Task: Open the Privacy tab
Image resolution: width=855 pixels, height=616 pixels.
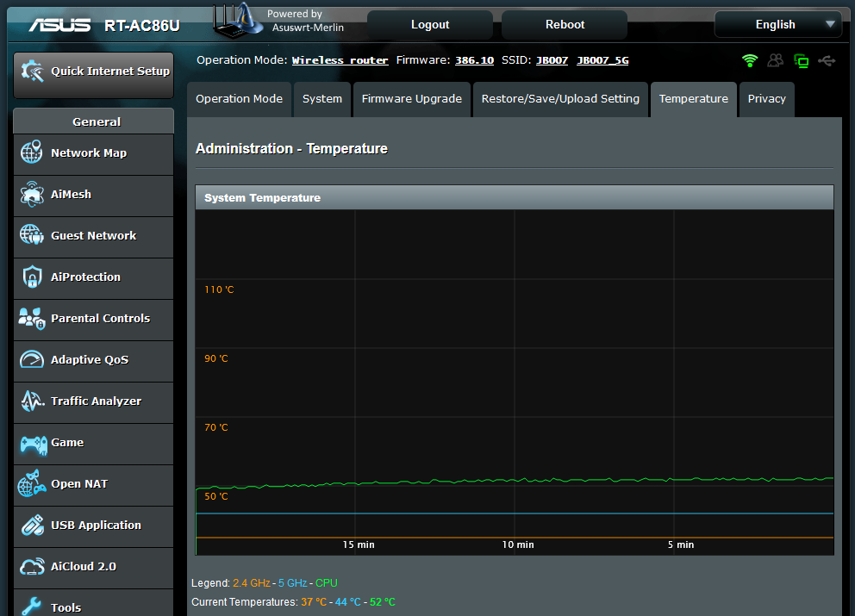Action: (x=767, y=99)
